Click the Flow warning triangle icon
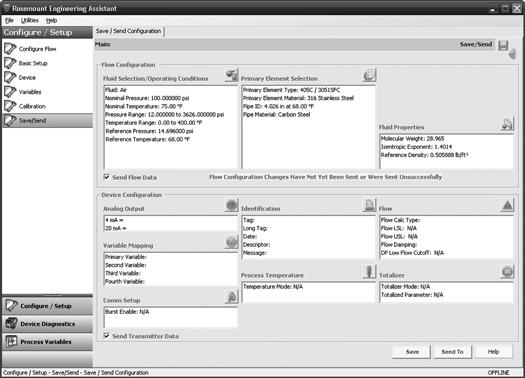The image size is (525, 378). [x=507, y=205]
